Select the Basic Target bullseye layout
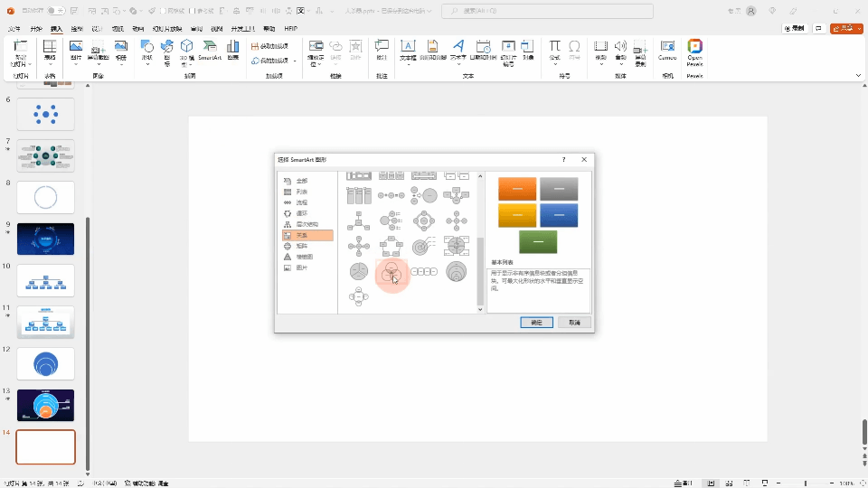Image resolution: width=868 pixels, height=488 pixels. (424, 246)
